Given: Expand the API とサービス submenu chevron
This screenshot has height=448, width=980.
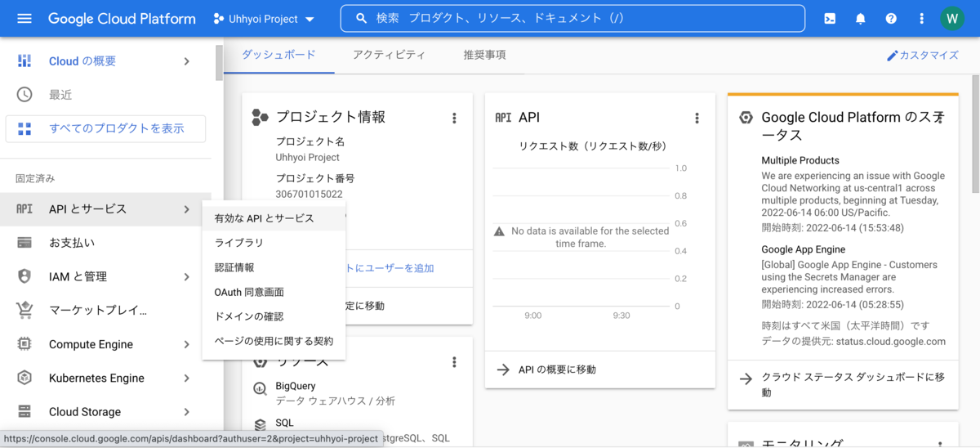Looking at the screenshot, I should tap(187, 209).
